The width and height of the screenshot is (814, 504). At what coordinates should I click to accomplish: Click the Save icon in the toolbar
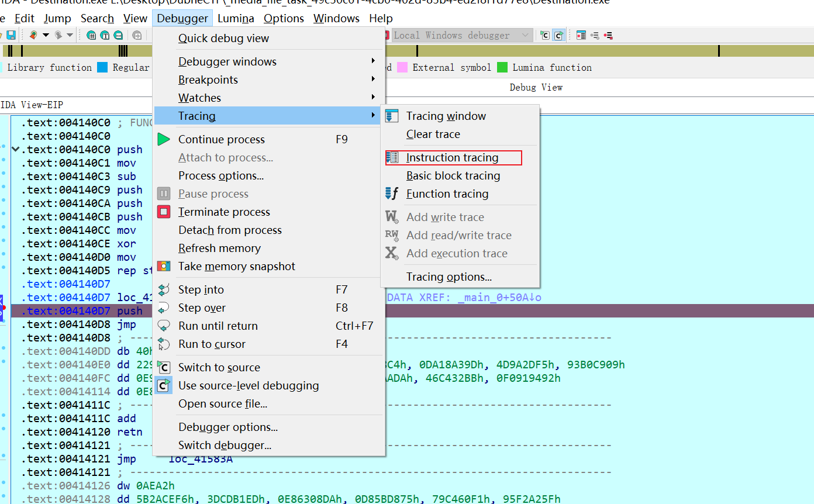(11, 35)
